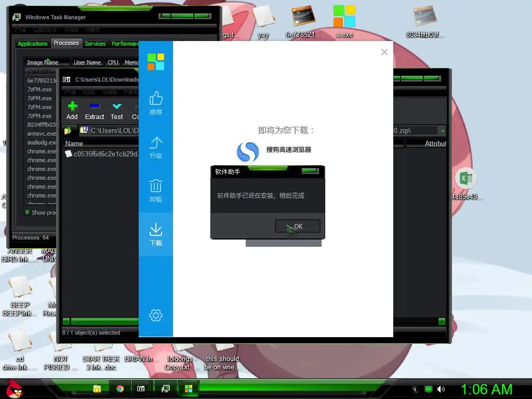
Task: Click the up-folder icon in 7-Zip
Action: [68, 130]
